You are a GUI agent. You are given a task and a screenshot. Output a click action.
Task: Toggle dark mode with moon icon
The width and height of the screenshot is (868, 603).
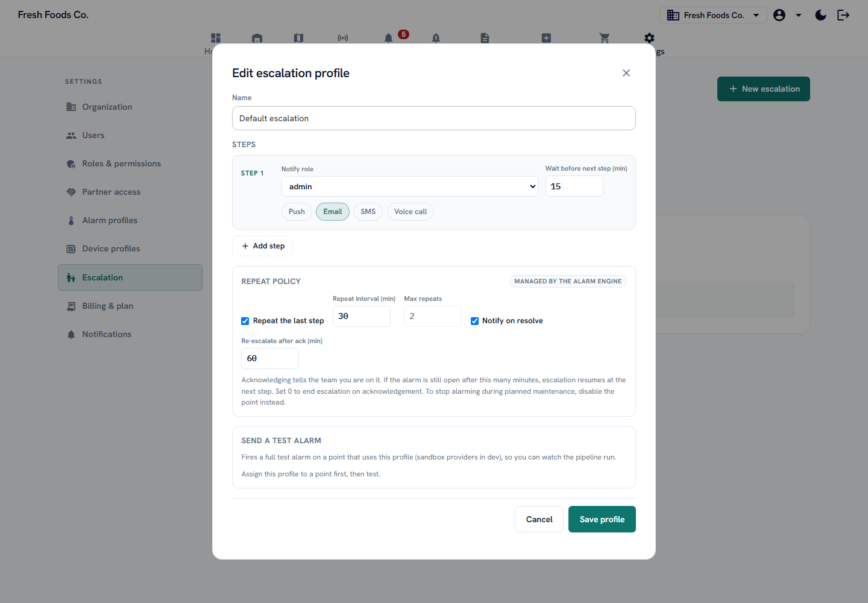point(820,15)
